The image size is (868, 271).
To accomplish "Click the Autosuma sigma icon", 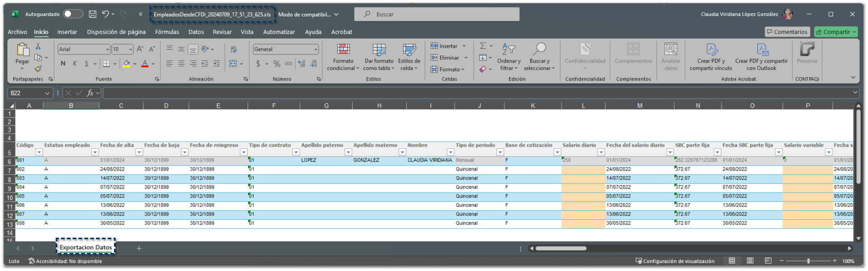I will pyautogui.click(x=483, y=46).
